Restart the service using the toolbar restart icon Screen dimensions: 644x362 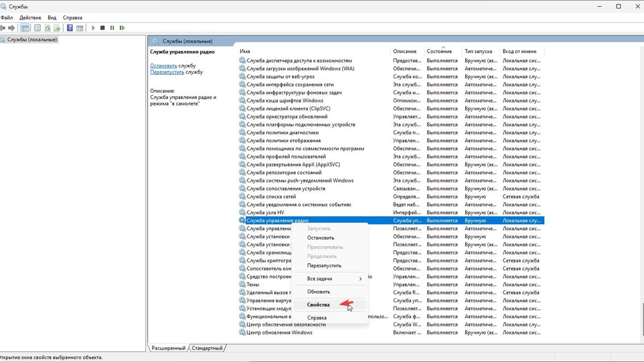[x=122, y=28]
